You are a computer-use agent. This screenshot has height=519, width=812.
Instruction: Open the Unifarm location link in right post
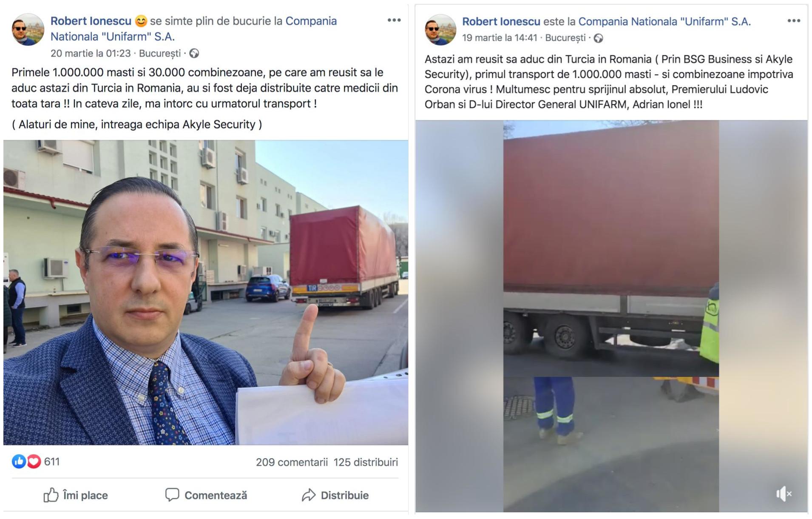664,21
